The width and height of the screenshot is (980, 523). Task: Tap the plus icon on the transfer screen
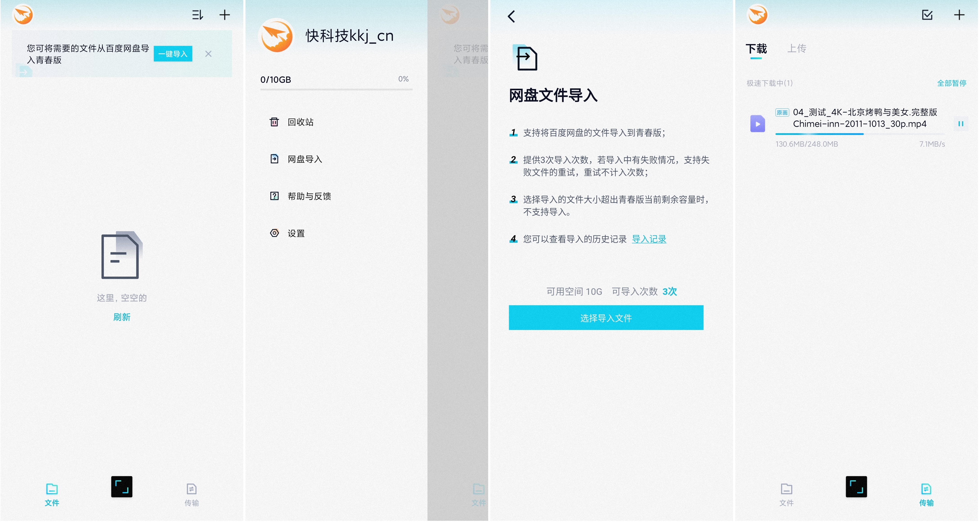[x=959, y=15]
